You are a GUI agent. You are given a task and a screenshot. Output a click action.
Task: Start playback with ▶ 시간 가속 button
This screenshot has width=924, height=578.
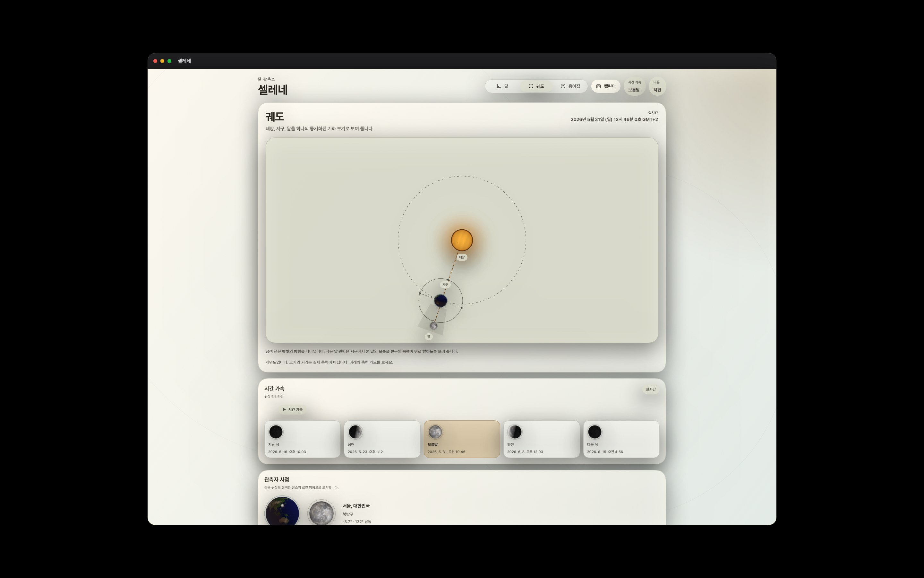coord(292,410)
